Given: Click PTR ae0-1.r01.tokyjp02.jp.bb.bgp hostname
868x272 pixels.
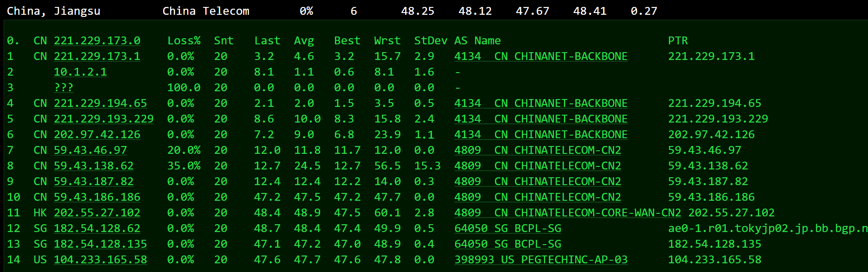Looking at the screenshot, I should pos(768,229).
